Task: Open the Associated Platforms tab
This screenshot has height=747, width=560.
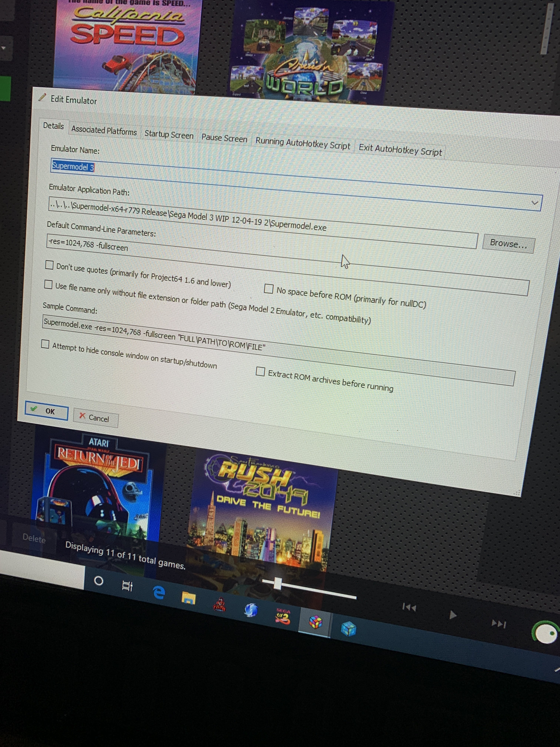Action: click(104, 130)
